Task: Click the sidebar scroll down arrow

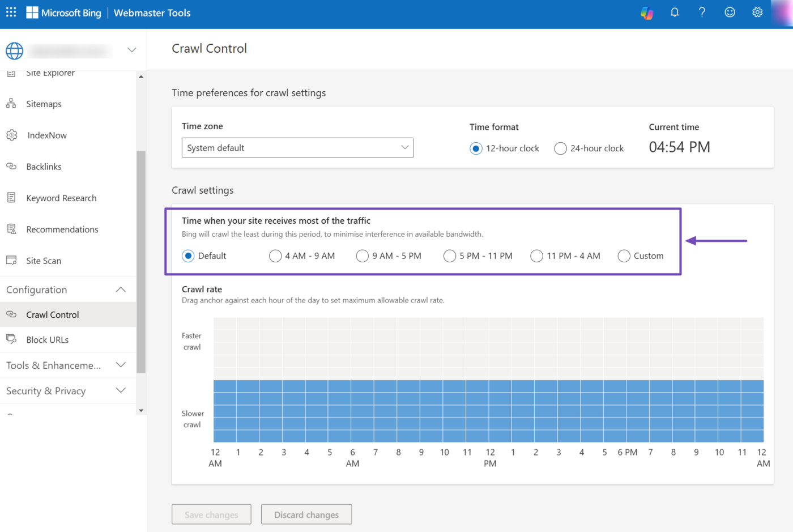Action: (141, 411)
